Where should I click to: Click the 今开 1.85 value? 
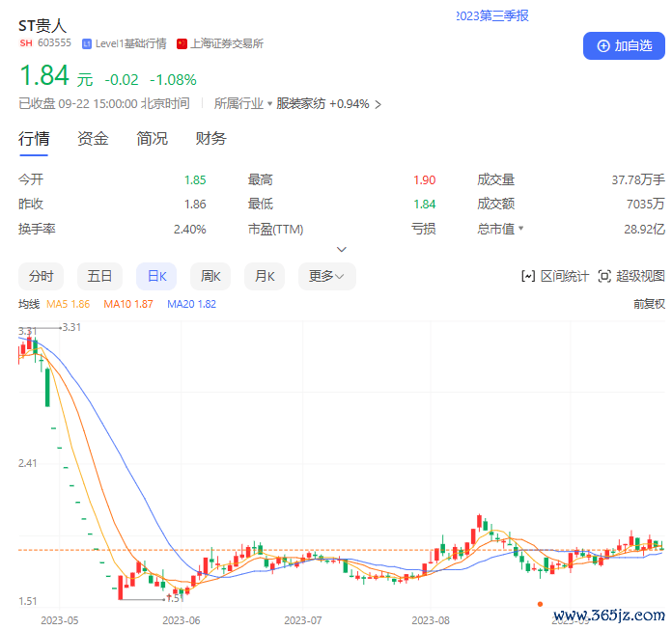pos(195,179)
